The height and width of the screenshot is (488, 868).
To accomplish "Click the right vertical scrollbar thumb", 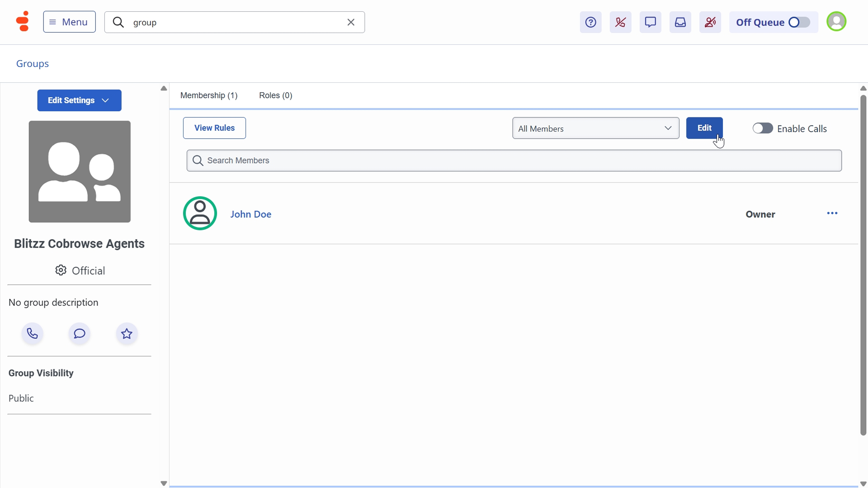I will [863, 265].
